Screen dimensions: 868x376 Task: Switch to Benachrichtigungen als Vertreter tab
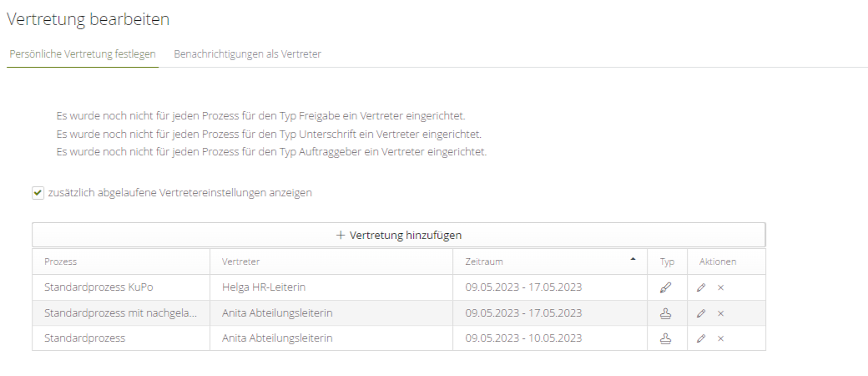[247, 53]
